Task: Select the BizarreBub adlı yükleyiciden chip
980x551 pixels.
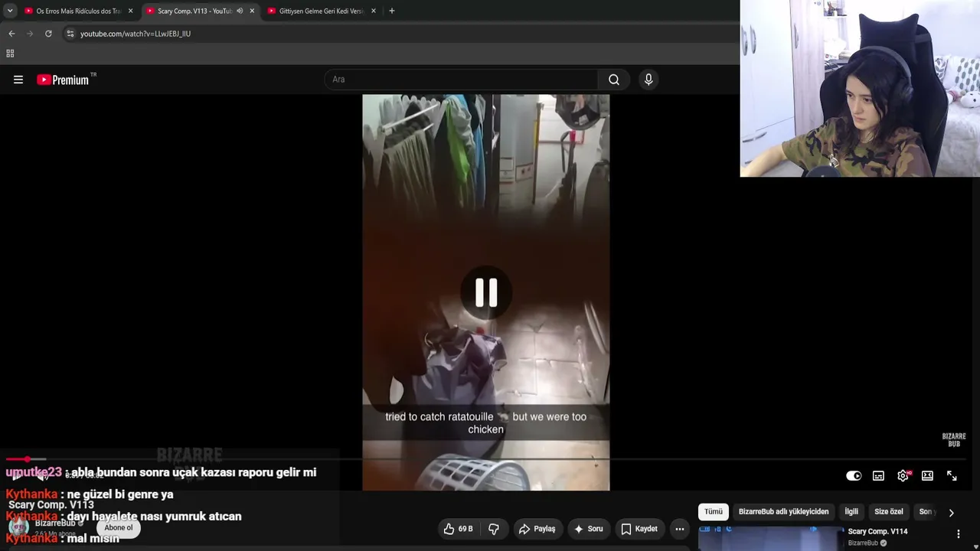Action: tap(783, 512)
